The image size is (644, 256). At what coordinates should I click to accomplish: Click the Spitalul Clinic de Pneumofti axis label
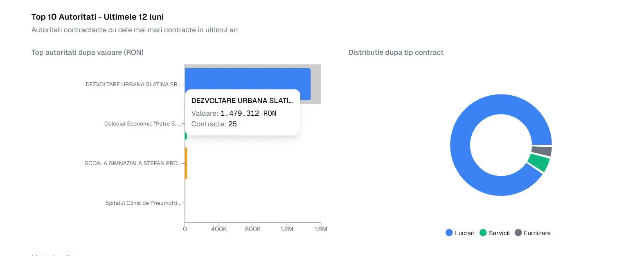click(143, 203)
